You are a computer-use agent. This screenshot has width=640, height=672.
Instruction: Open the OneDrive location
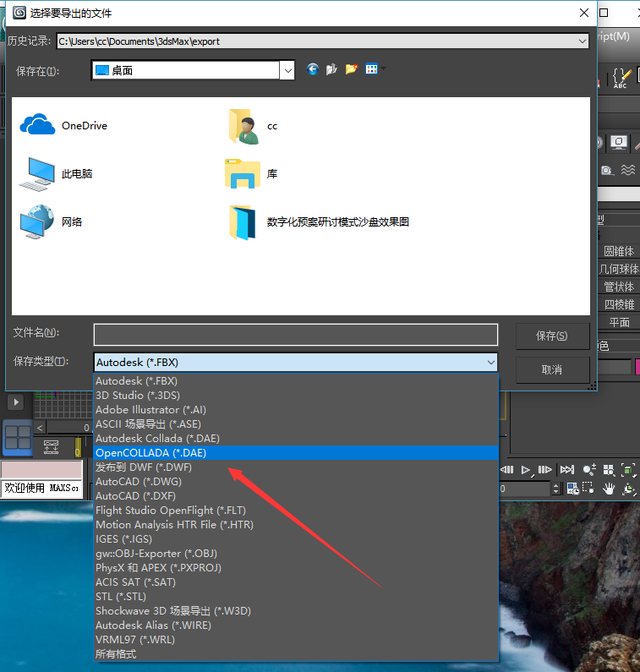tap(63, 125)
